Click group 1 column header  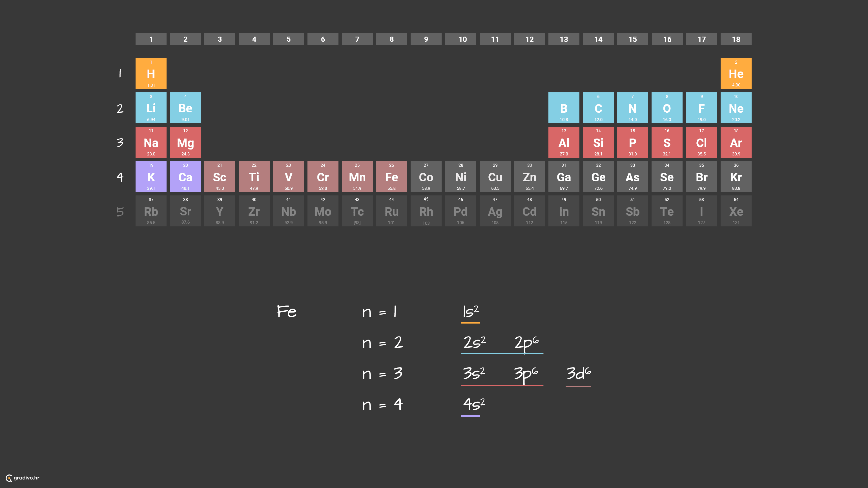pyautogui.click(x=150, y=39)
